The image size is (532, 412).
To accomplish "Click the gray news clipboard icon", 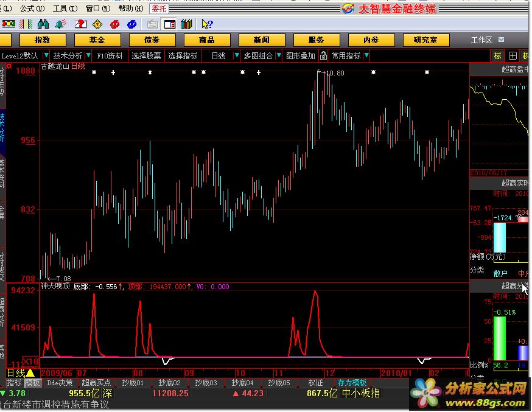I will pyautogui.click(x=152, y=24).
